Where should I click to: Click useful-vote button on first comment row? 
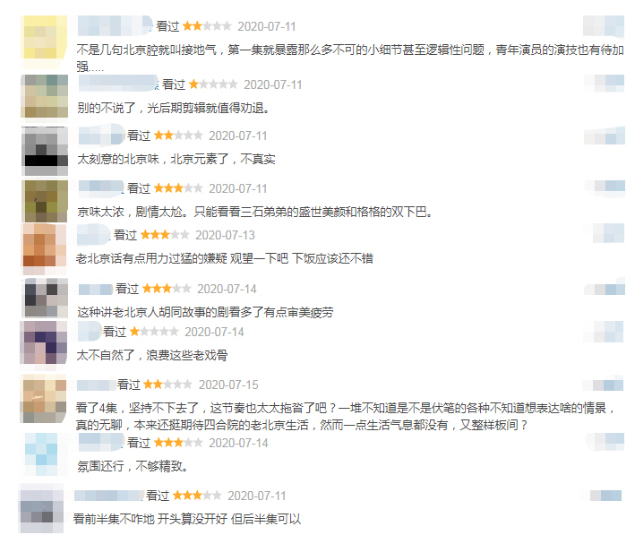[603, 26]
